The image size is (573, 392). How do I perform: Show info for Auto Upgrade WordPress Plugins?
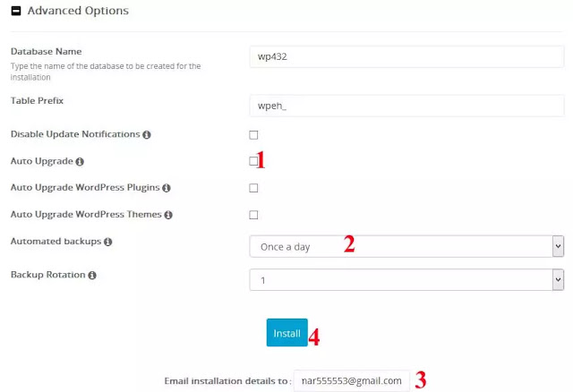[x=167, y=188]
